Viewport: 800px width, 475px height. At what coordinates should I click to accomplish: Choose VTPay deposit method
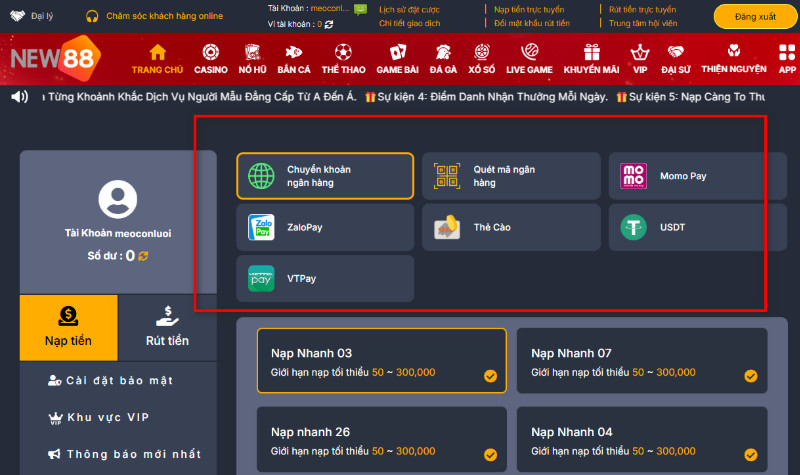(325, 279)
